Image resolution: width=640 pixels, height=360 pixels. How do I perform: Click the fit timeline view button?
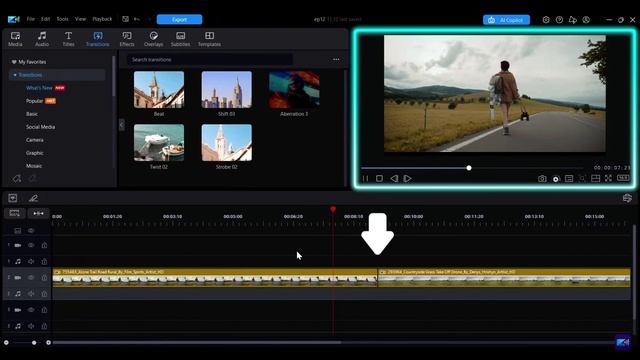click(x=15, y=213)
